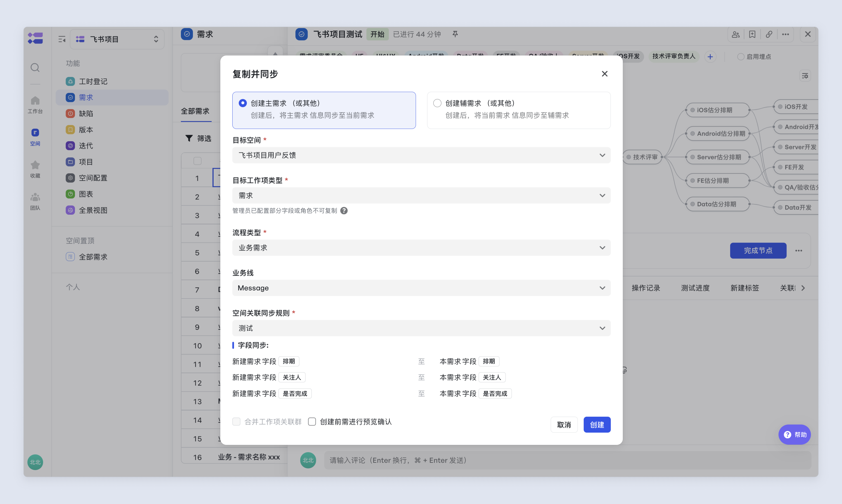This screenshot has height=504, width=842.
Task: Open the 帮助 help button
Action: pyautogui.click(x=795, y=435)
